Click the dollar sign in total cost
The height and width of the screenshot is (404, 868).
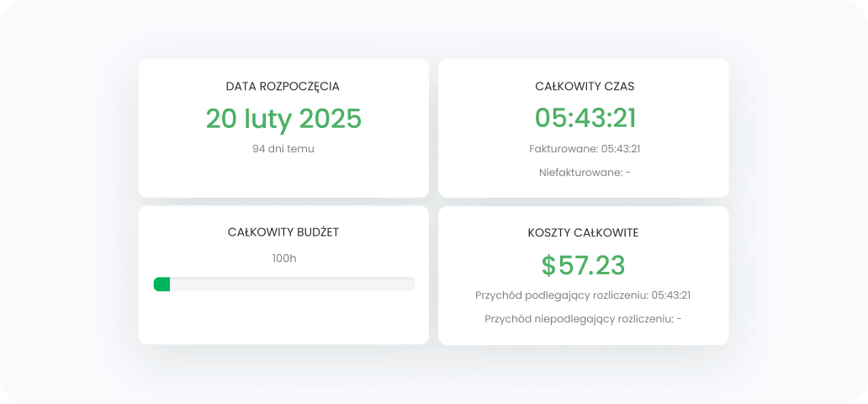point(548,266)
